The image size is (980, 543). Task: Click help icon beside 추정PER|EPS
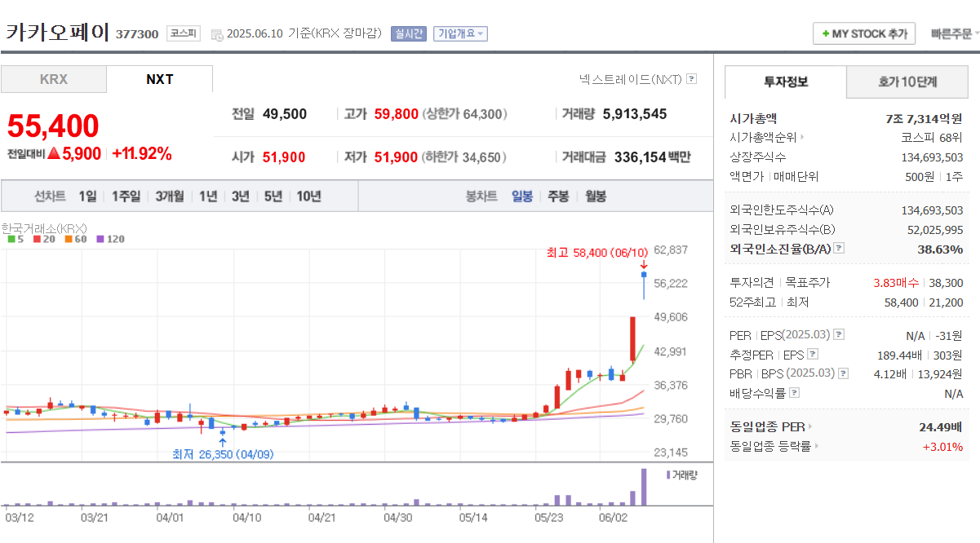tap(813, 355)
